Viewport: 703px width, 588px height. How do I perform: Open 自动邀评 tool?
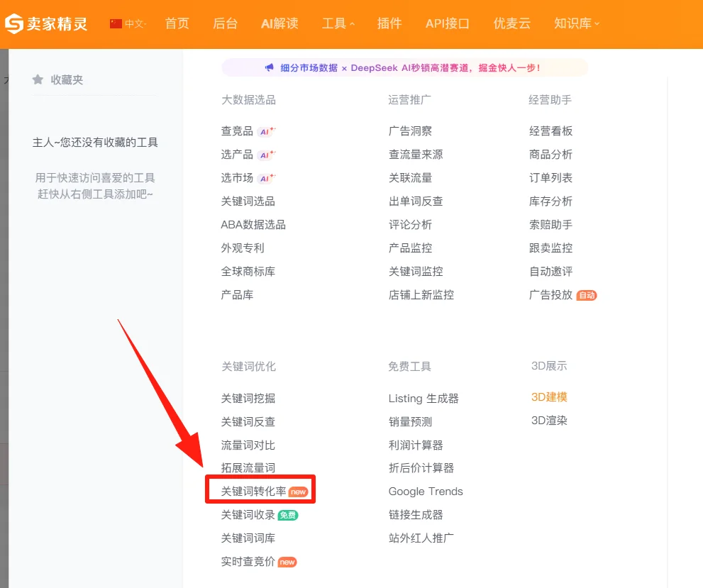551,271
